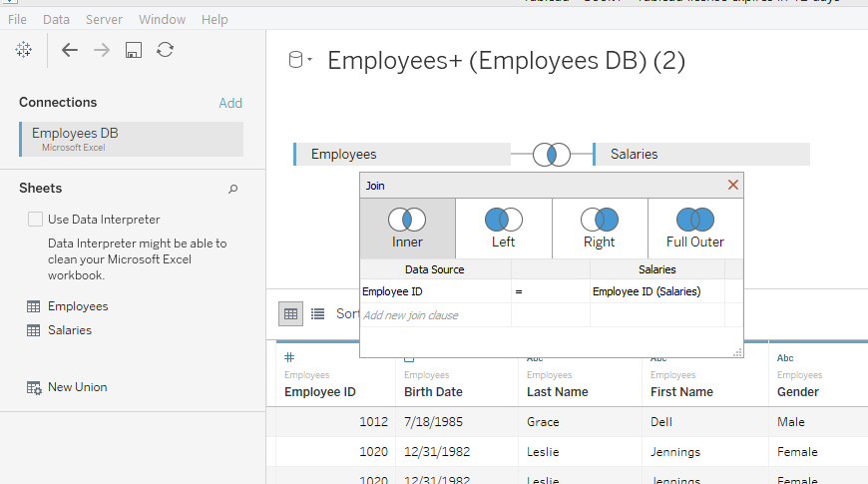
Task: Select the Left join type
Action: coord(503,228)
